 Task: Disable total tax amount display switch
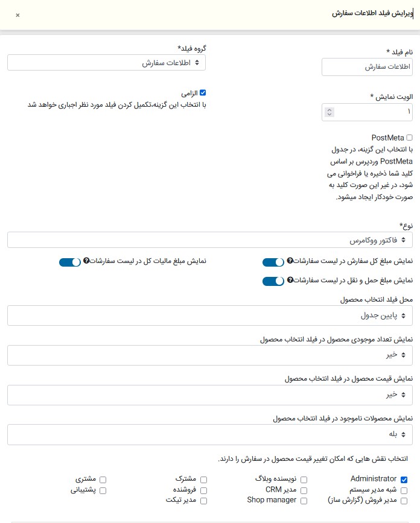click(x=69, y=262)
